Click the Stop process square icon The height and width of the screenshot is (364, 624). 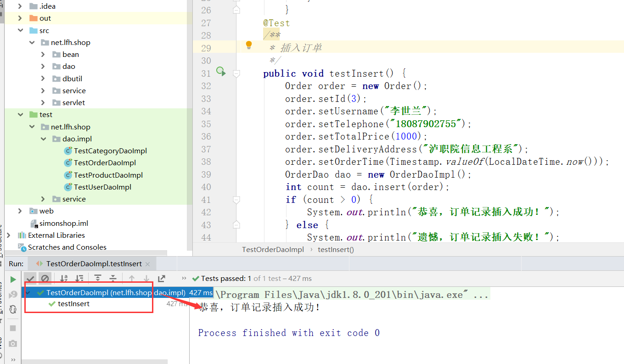pos(13,328)
